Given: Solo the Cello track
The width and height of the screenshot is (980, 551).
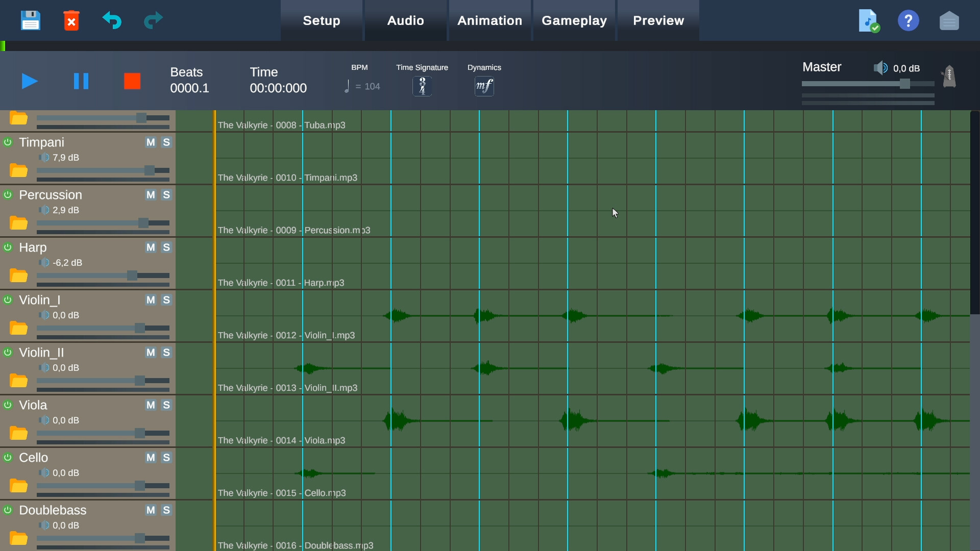Looking at the screenshot, I should (166, 458).
